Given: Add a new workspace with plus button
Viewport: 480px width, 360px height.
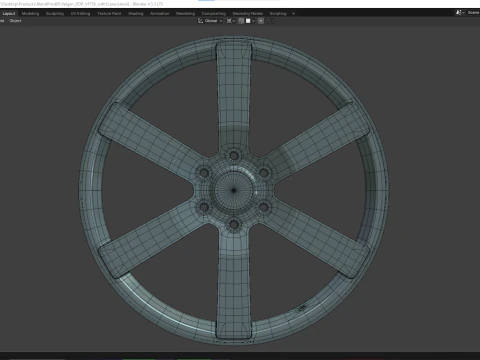Looking at the screenshot, I should [x=293, y=14].
